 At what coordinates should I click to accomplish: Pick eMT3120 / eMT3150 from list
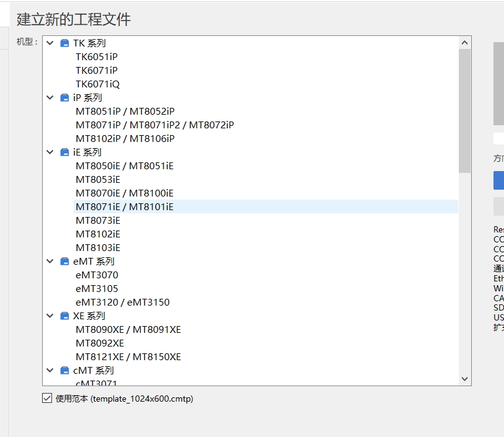(123, 302)
